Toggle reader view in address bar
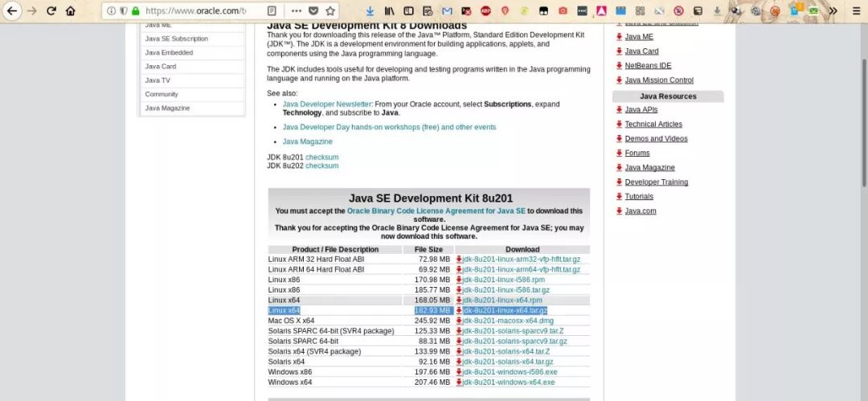Image resolution: width=868 pixels, height=401 pixels. pyautogui.click(x=272, y=11)
